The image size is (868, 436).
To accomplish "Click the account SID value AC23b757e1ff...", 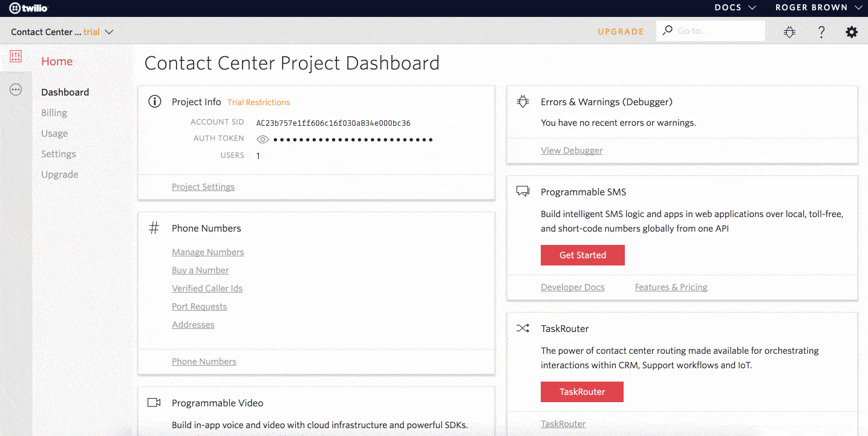I will [333, 123].
